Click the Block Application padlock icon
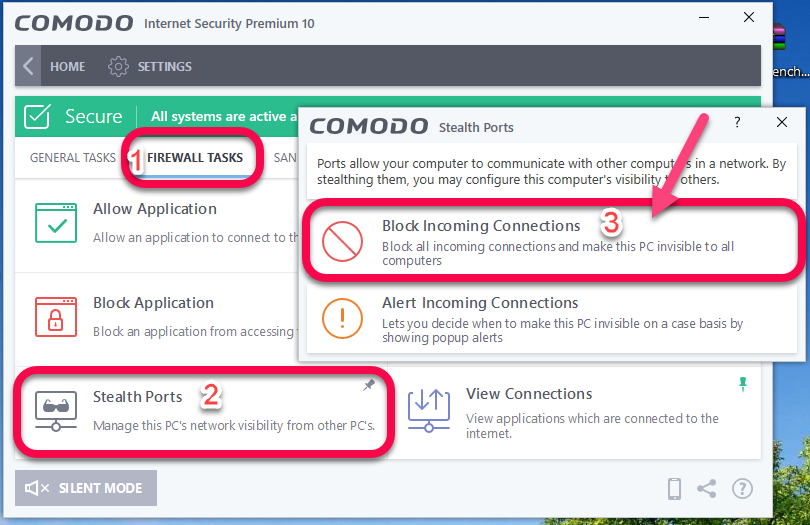810x525 pixels. (56, 317)
